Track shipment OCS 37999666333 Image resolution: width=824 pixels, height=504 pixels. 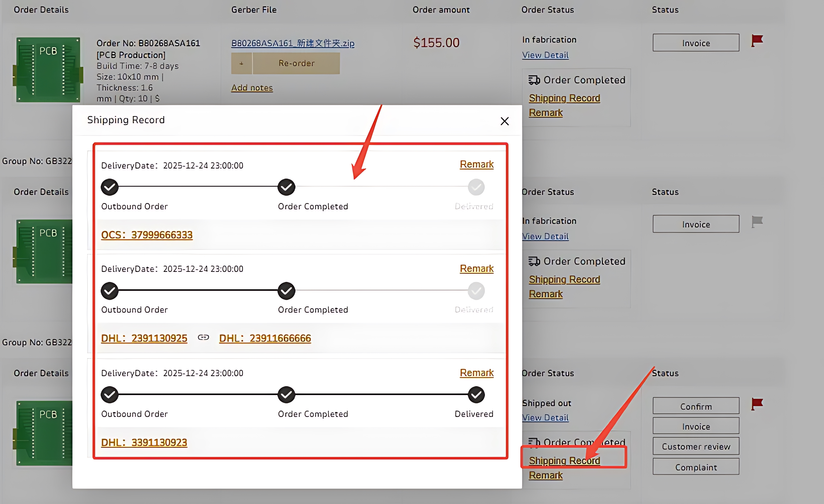[x=147, y=235]
